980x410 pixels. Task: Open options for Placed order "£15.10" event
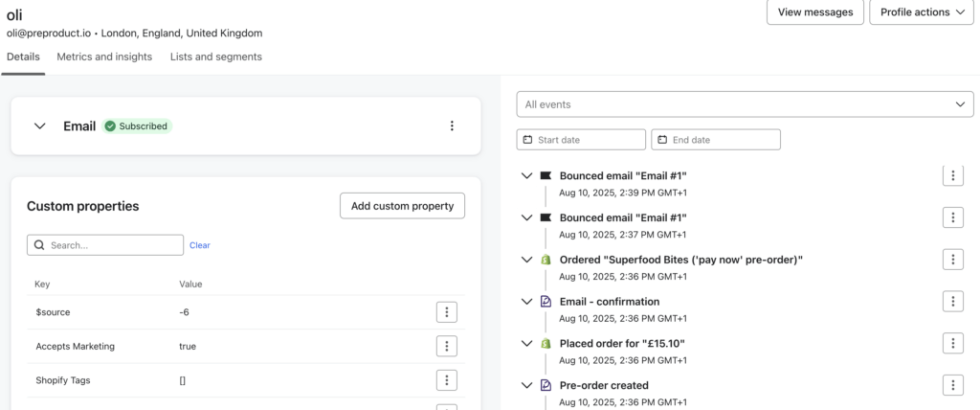pos(952,344)
